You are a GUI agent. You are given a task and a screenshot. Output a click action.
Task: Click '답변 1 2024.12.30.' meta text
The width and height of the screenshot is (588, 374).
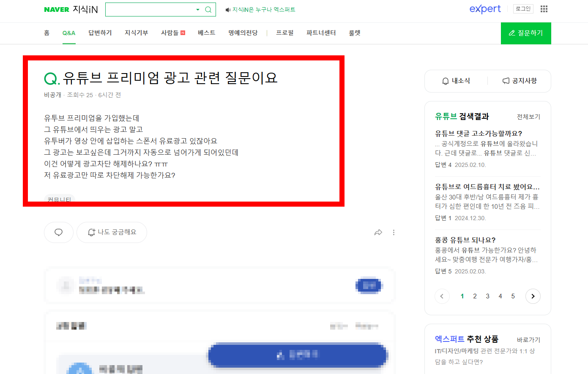click(460, 218)
